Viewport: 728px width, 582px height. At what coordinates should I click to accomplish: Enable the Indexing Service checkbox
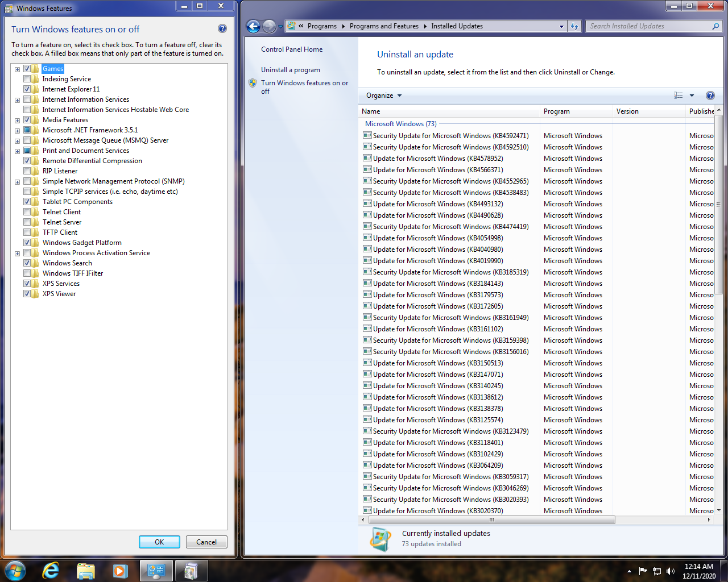coord(27,79)
